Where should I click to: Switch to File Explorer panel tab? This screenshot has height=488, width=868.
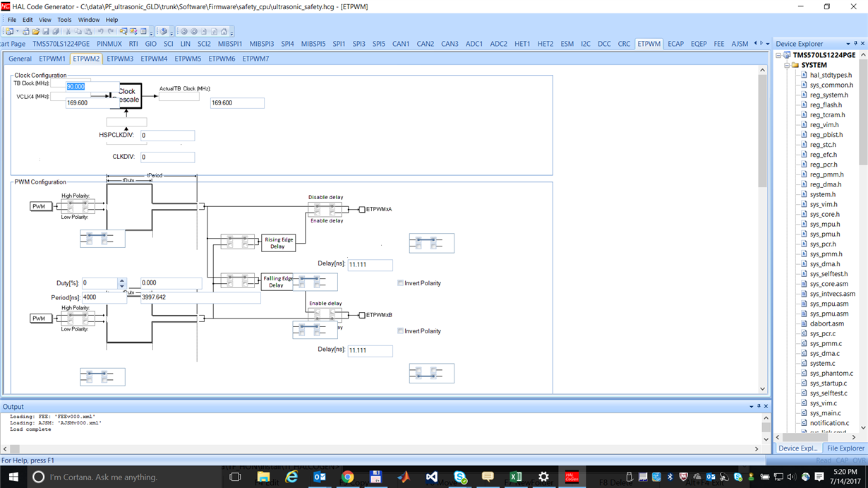pyautogui.click(x=845, y=448)
